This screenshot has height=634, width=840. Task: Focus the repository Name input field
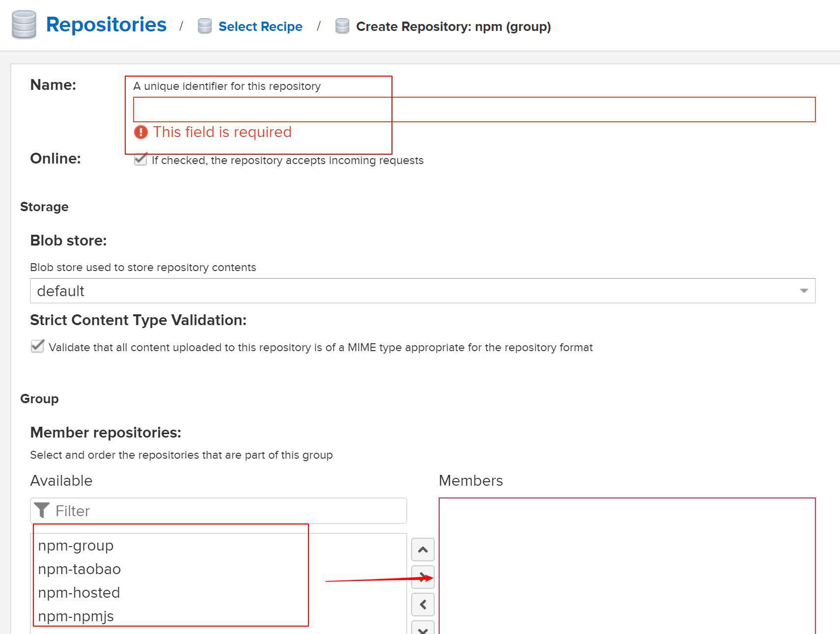(x=475, y=110)
